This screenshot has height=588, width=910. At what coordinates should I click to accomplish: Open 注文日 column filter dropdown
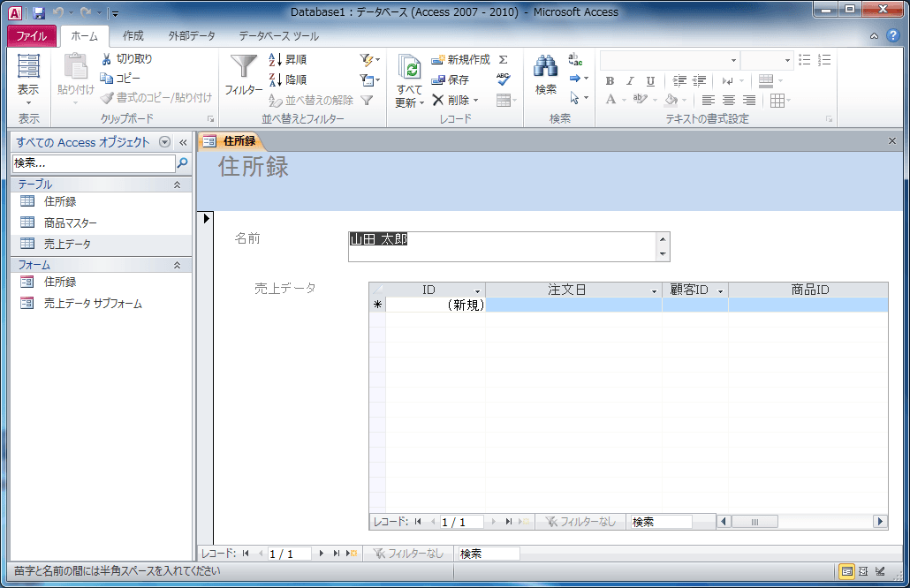[x=654, y=290]
